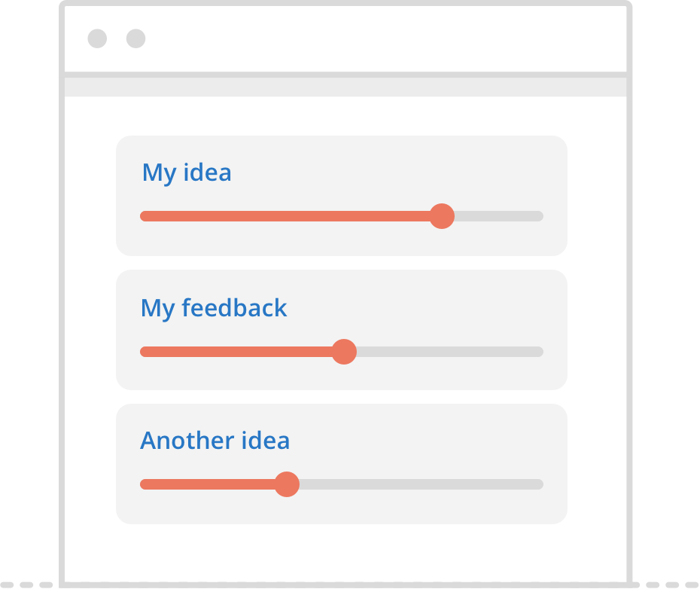Click the My feedback slider handle
Image resolution: width=700 pixels, height=589 pixels.
point(344,352)
